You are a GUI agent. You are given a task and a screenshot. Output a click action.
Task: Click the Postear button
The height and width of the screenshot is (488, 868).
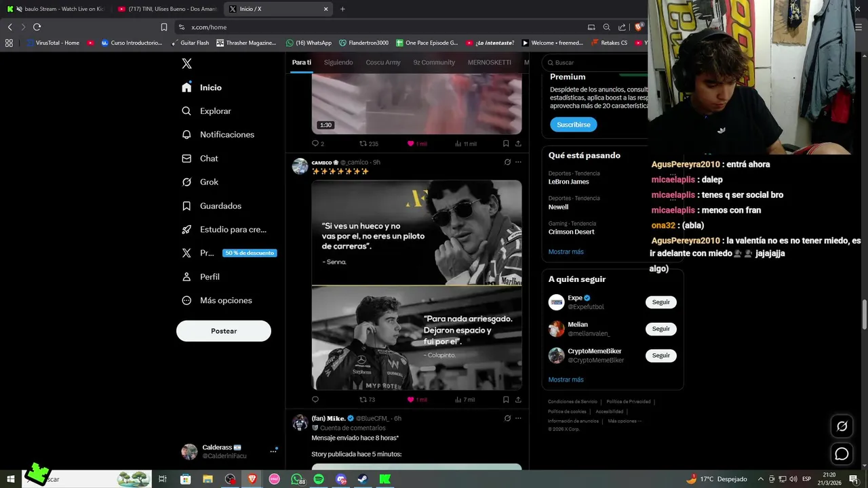(224, 331)
